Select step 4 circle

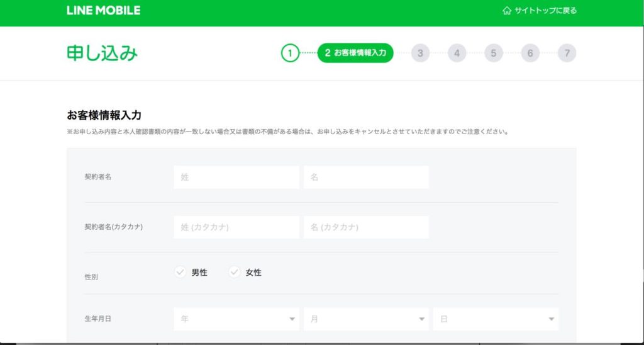[457, 53]
